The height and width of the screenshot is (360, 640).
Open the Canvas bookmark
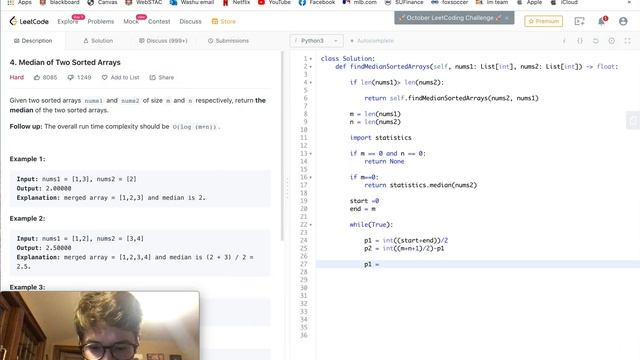pyautogui.click(x=102, y=2)
